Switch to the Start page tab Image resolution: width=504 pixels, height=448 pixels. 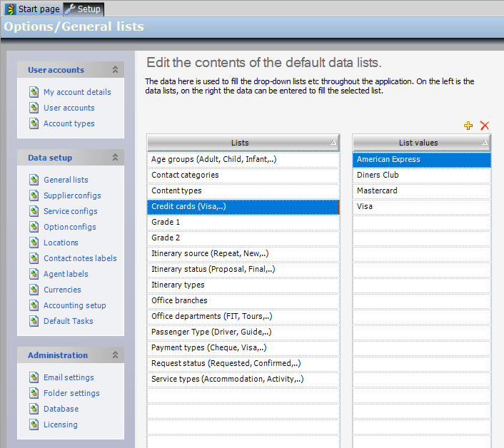[x=32, y=9]
